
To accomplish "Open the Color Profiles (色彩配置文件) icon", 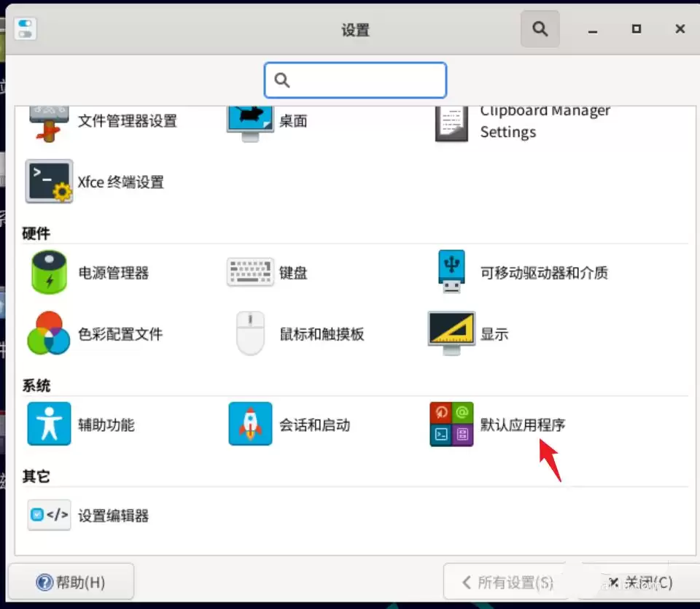I will click(49, 333).
